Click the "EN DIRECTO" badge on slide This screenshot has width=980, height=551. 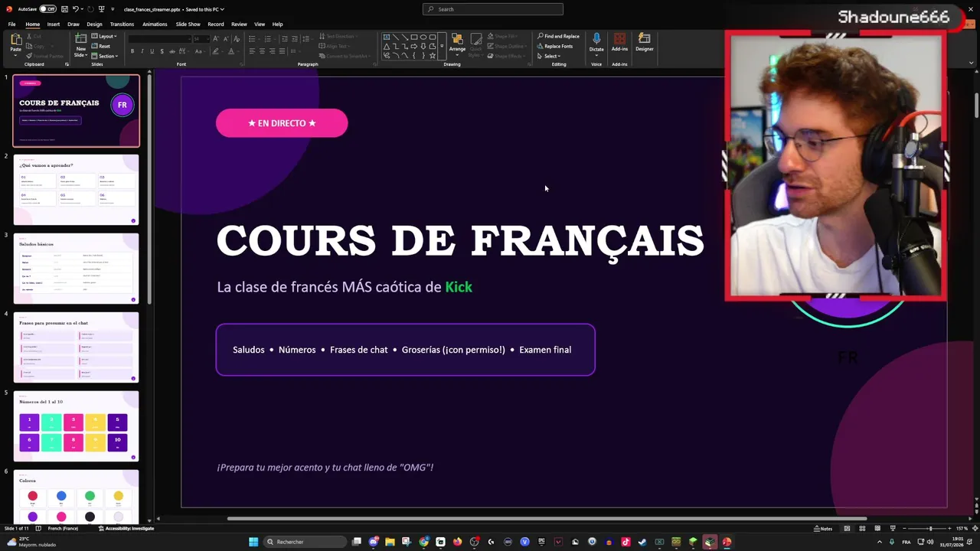point(282,123)
